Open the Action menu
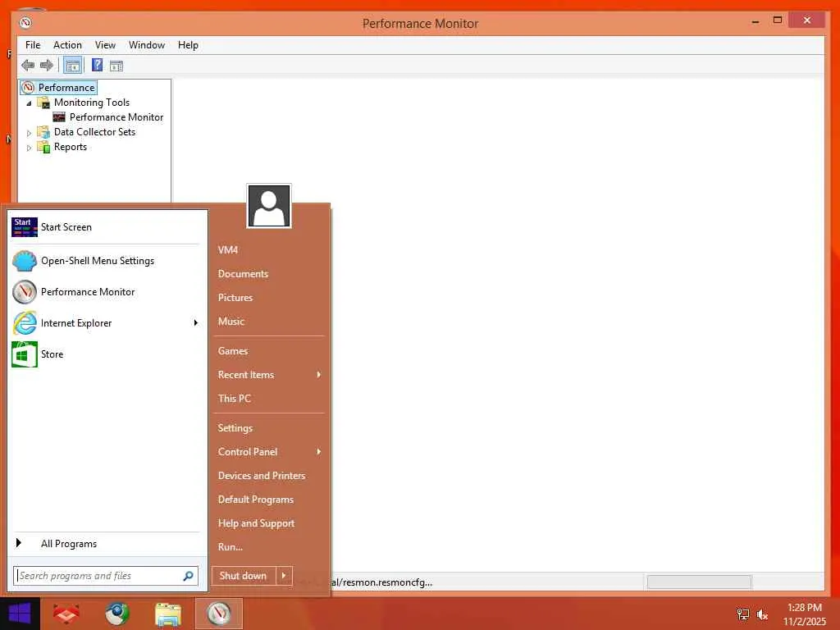Image resolution: width=840 pixels, height=630 pixels. 67,45
